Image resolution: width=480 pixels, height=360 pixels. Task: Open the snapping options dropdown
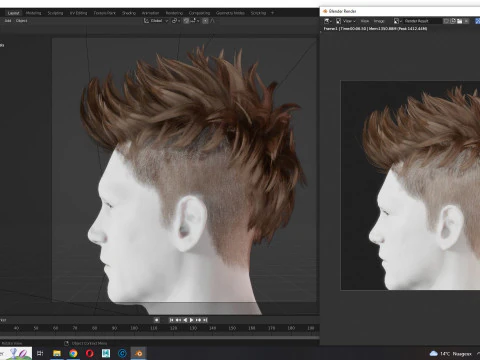click(195, 21)
